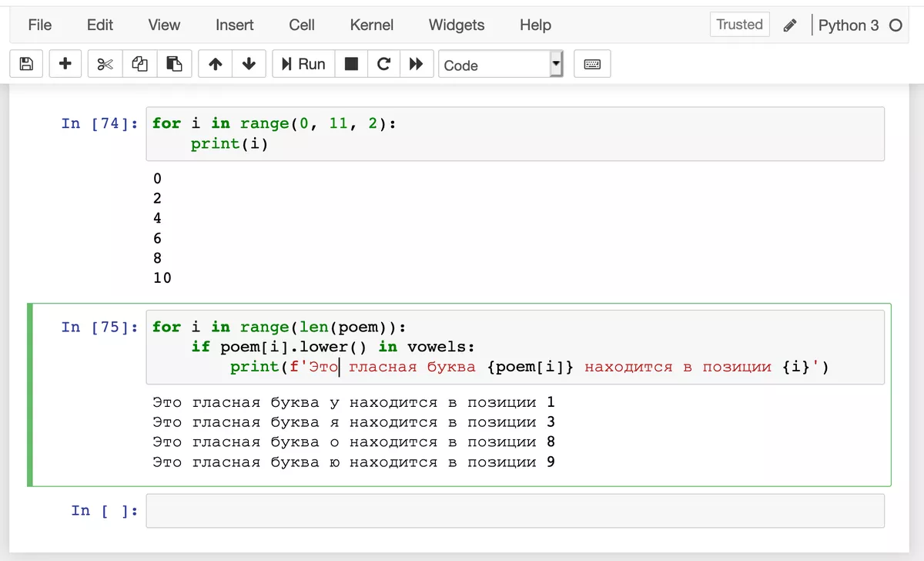Click output line ending 'в позиции 9'
This screenshot has width=924, height=561.
pos(353,462)
